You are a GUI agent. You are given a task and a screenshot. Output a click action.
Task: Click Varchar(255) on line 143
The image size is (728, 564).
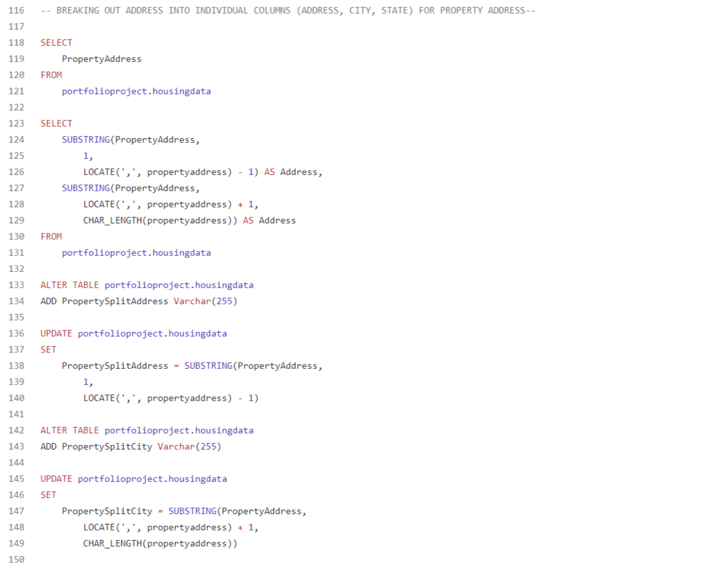(189, 446)
